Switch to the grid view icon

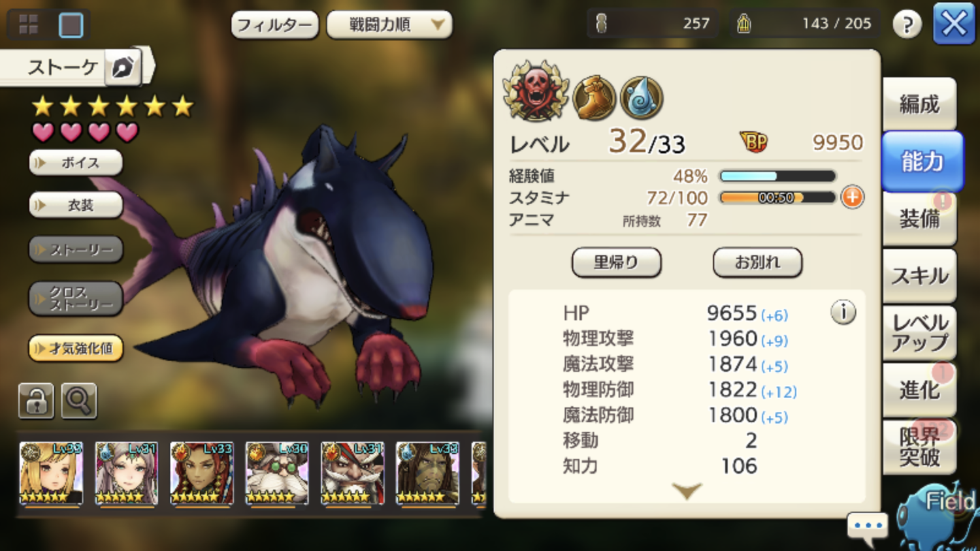tap(29, 25)
